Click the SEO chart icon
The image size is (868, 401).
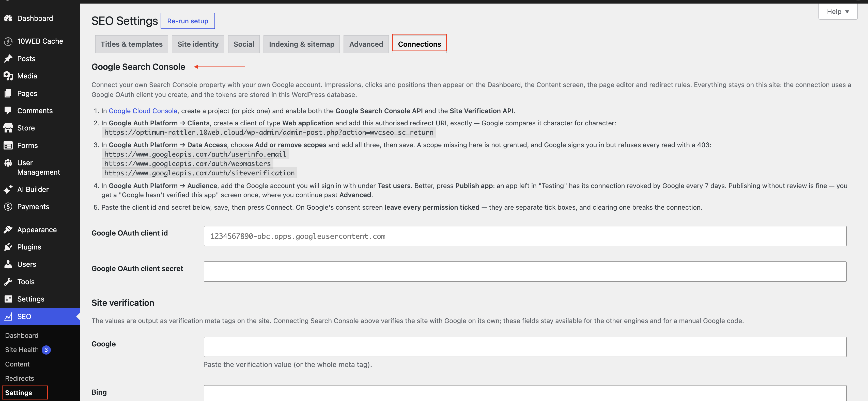(8, 316)
